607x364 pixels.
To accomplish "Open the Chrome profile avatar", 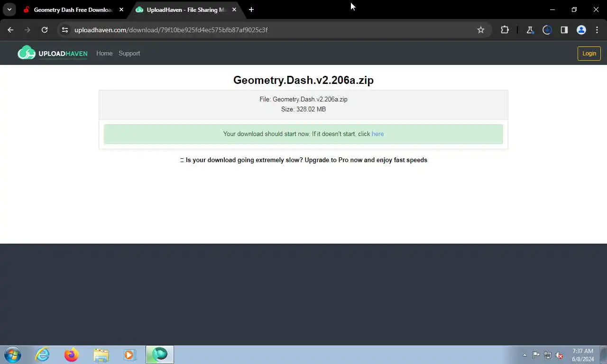I will click(581, 30).
